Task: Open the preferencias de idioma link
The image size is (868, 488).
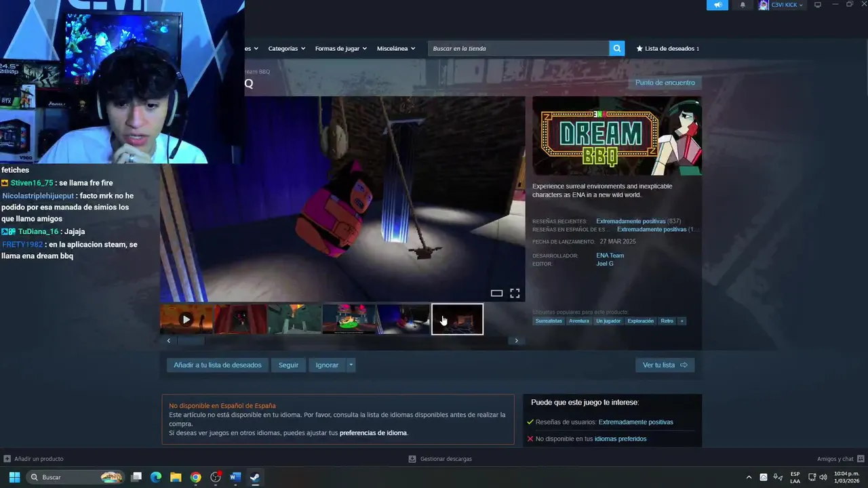Action: 373,433
